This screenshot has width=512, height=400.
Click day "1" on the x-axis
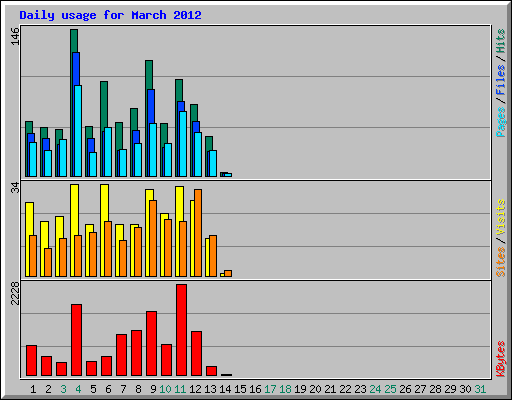tap(33, 389)
